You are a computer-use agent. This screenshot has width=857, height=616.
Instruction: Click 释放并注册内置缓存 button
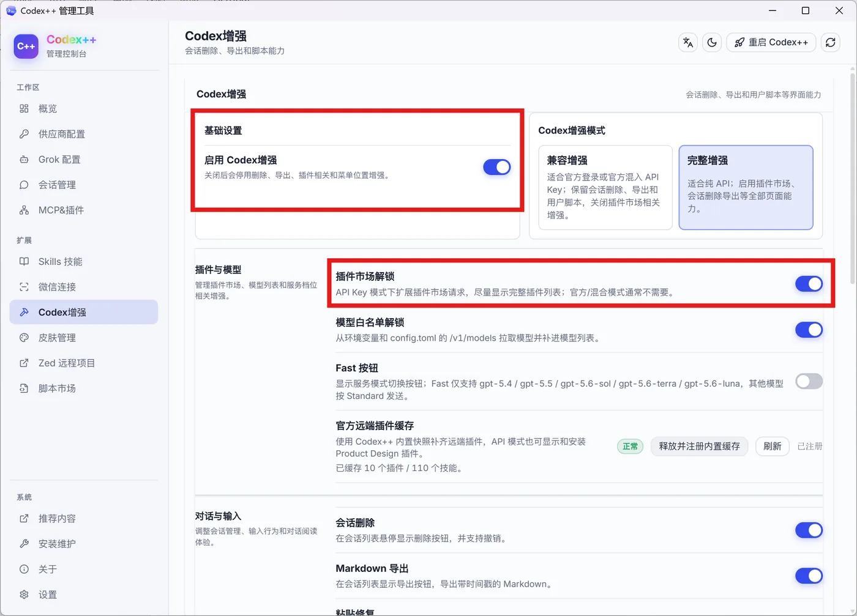click(699, 447)
